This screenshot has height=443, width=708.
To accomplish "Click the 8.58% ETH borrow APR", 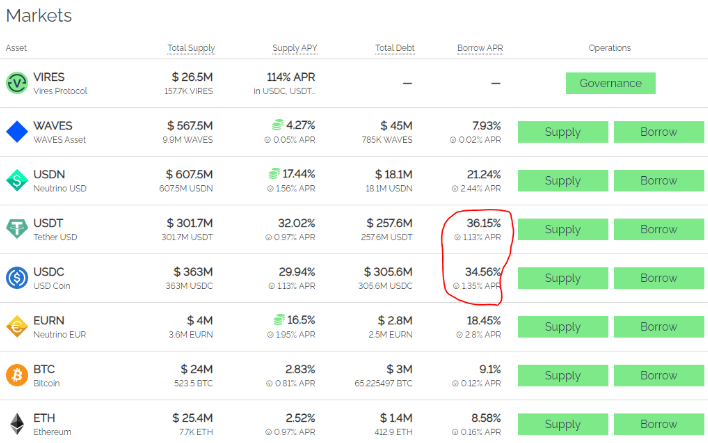I will click(486, 418).
